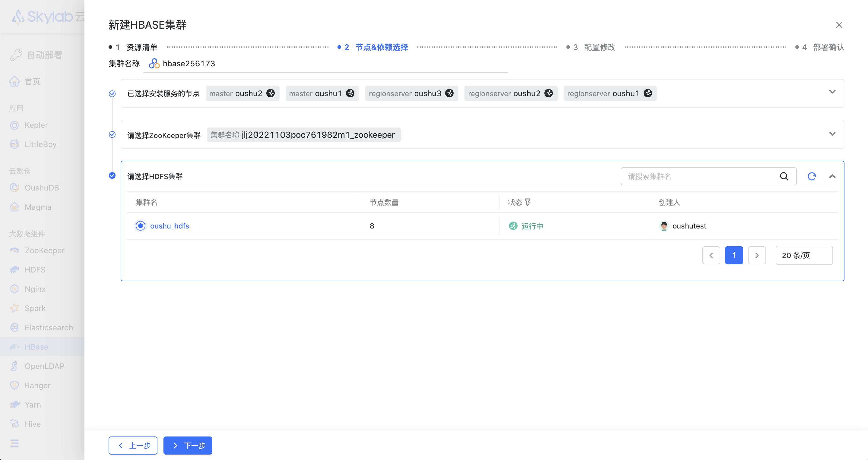Open step 2 节点&依赖选择
Image resolution: width=868 pixels, height=460 pixels.
pyautogui.click(x=373, y=47)
